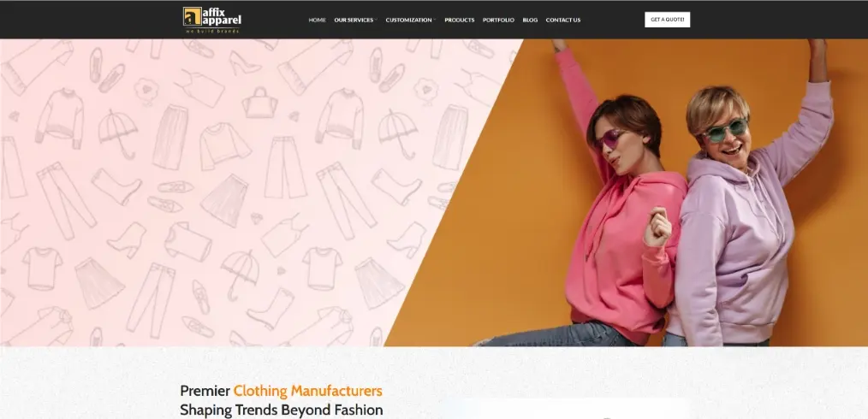
Task: Click the orange Affix Apparel logo icon
Action: pos(192,16)
